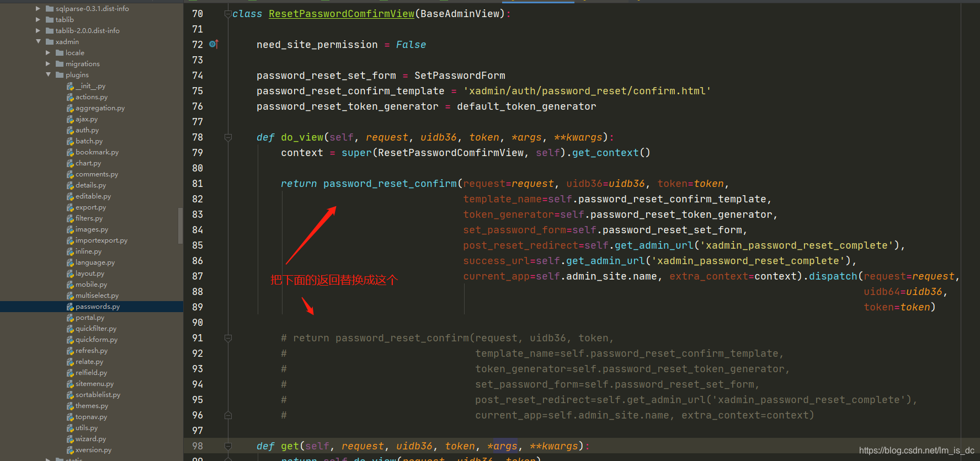Select sortablelist.py file
The image size is (980, 461).
98,395
